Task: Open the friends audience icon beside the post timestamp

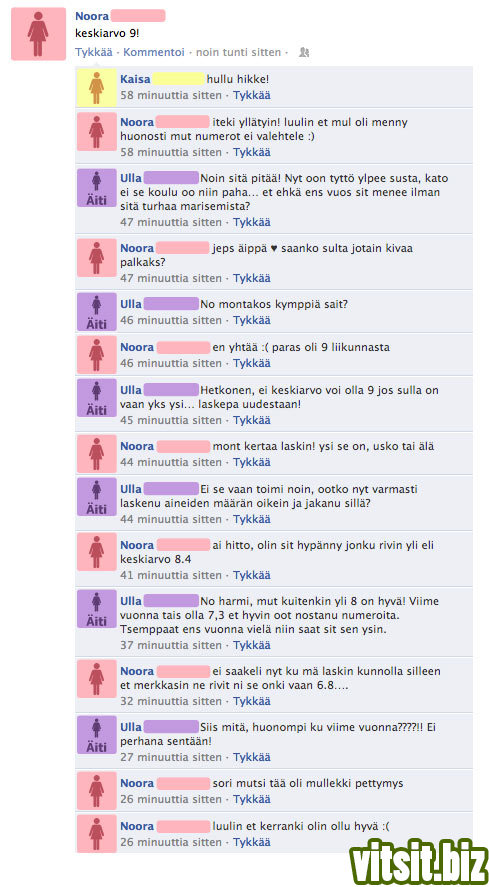Action: coord(304,53)
